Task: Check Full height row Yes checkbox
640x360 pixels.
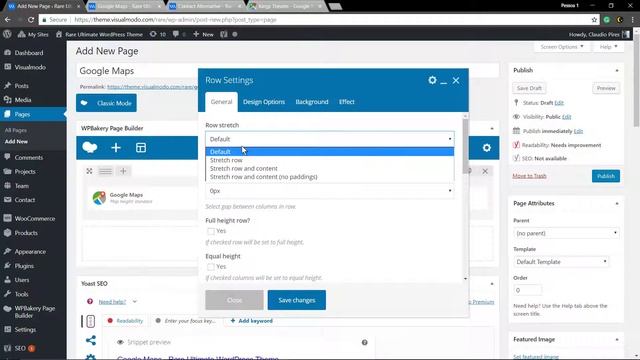Action: pos(211,231)
